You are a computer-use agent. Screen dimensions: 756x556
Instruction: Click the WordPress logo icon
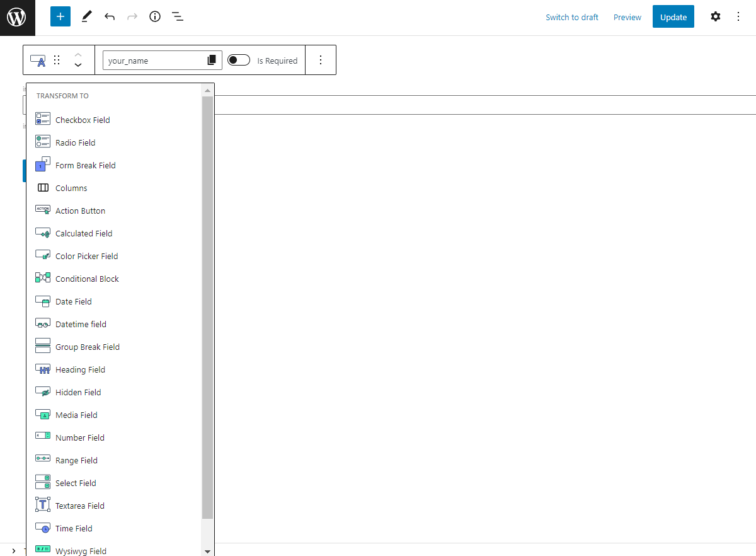click(x=17, y=17)
